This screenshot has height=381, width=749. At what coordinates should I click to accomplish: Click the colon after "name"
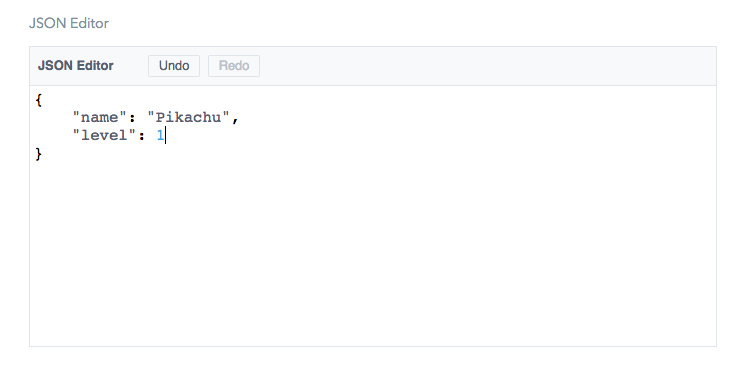pyautogui.click(x=132, y=118)
